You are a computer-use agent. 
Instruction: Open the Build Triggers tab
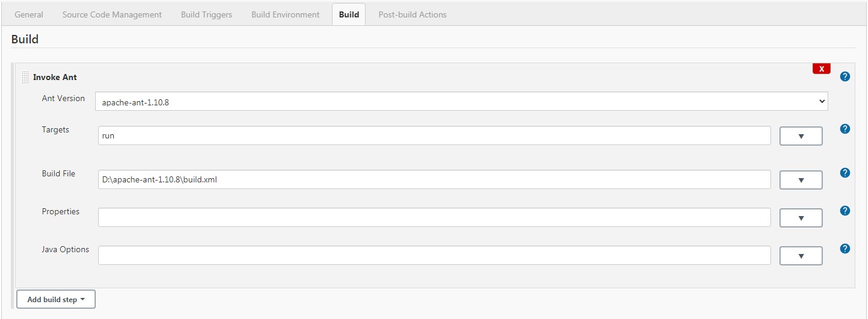(207, 14)
